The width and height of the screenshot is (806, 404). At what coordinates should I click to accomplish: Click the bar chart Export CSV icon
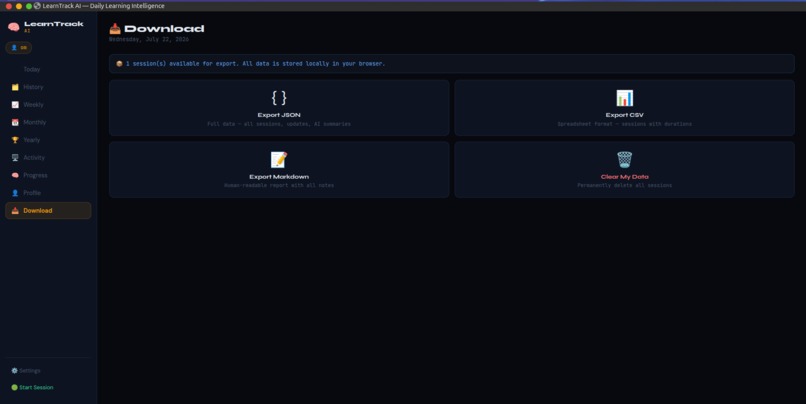point(625,98)
